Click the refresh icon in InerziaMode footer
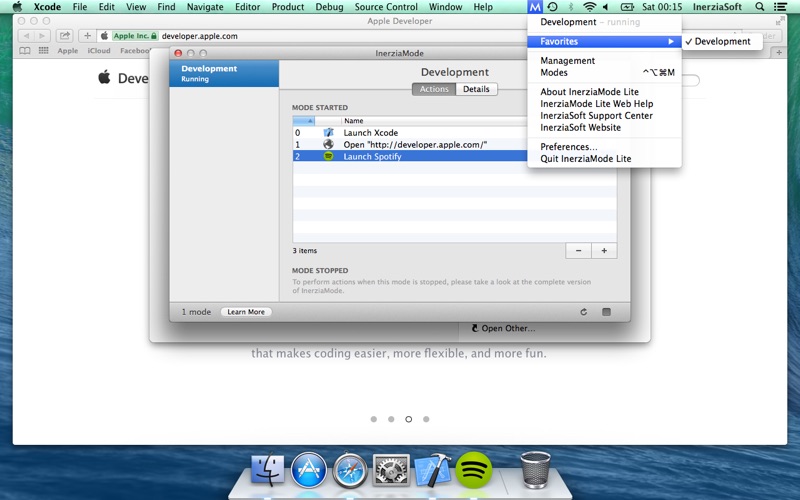This screenshot has height=500, width=800. (x=584, y=312)
